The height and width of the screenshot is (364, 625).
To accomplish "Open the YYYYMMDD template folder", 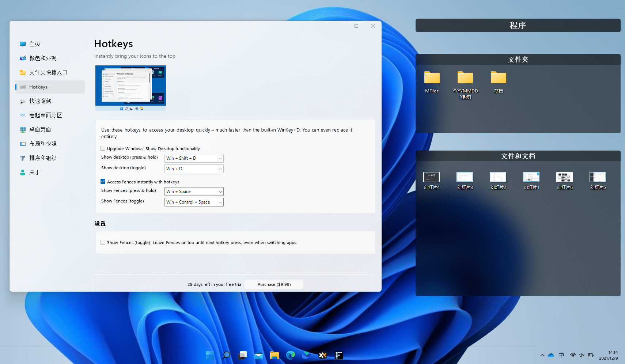I will [x=465, y=78].
